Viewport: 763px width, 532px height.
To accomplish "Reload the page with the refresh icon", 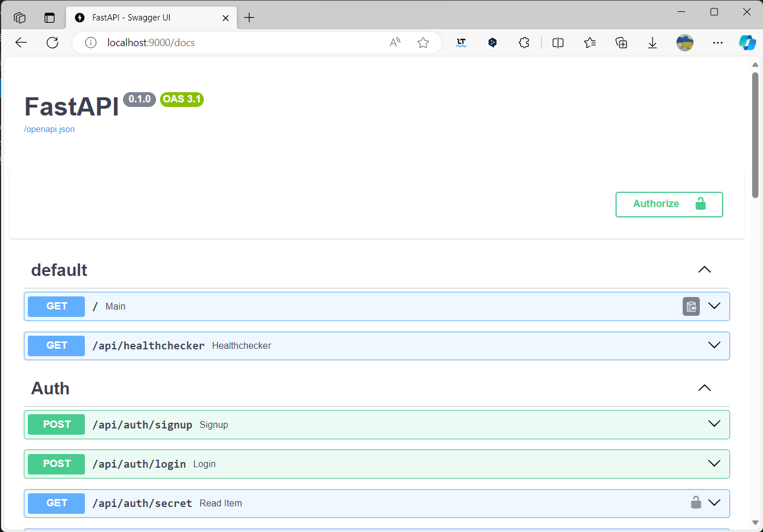I will pyautogui.click(x=52, y=43).
